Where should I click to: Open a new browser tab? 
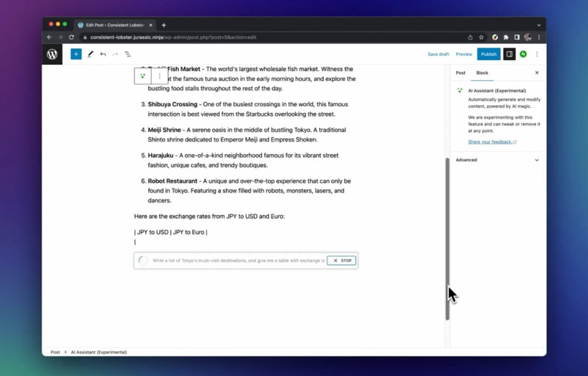point(164,25)
